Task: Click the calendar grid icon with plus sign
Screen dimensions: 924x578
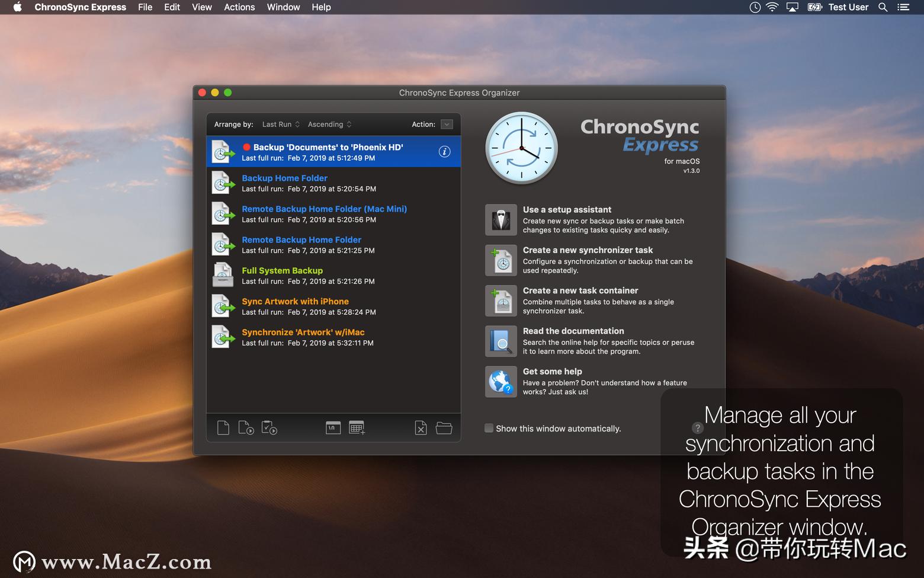Action: 357,427
